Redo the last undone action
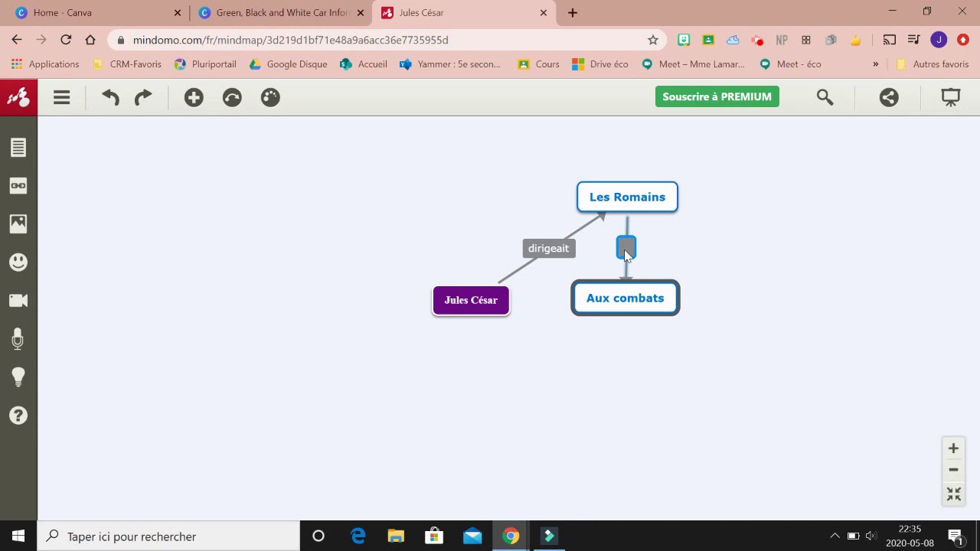Screen dimensions: 980x551 (143, 97)
